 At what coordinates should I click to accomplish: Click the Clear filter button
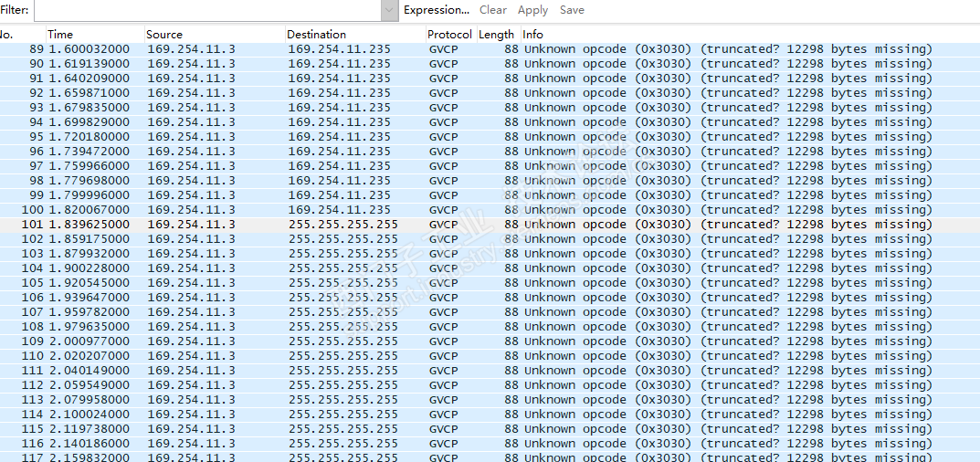pyautogui.click(x=493, y=10)
